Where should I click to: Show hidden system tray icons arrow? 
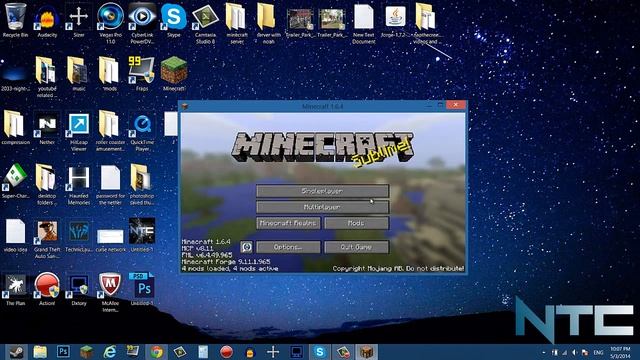pyautogui.click(x=544, y=352)
